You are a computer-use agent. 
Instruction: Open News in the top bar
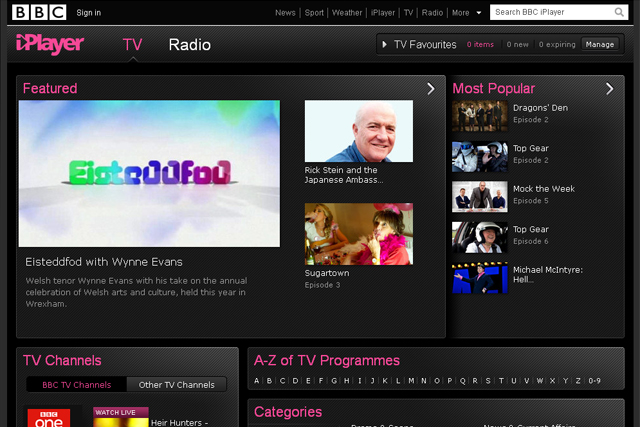285,13
